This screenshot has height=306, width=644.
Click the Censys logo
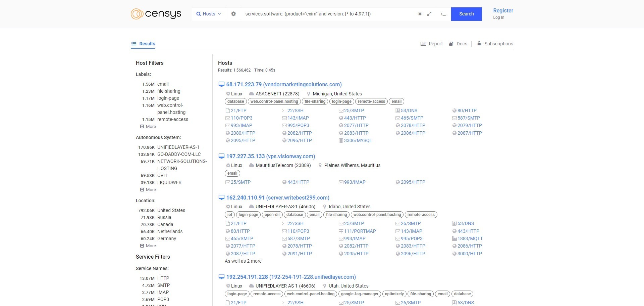pos(156,14)
